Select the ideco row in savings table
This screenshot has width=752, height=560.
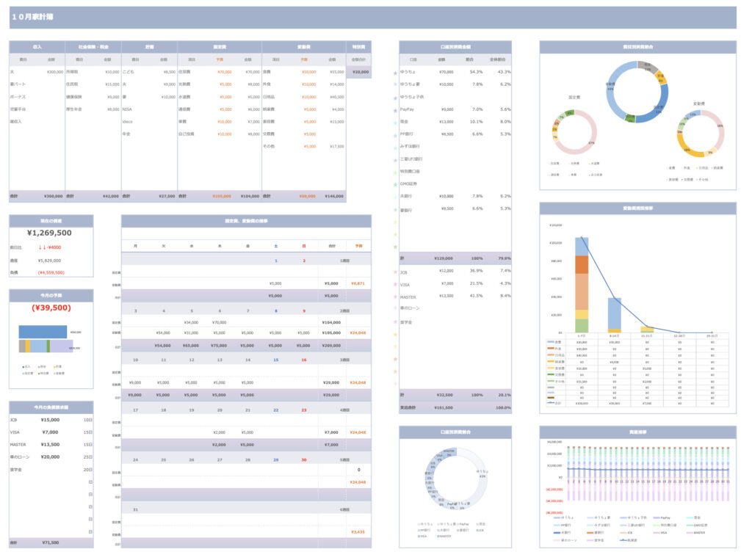149,122
